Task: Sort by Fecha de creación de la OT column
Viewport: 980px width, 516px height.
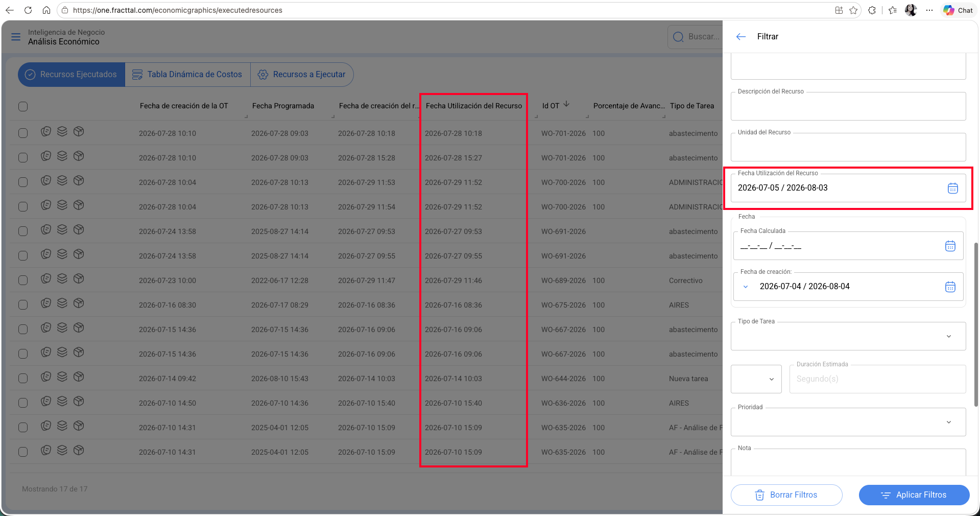Action: point(184,106)
